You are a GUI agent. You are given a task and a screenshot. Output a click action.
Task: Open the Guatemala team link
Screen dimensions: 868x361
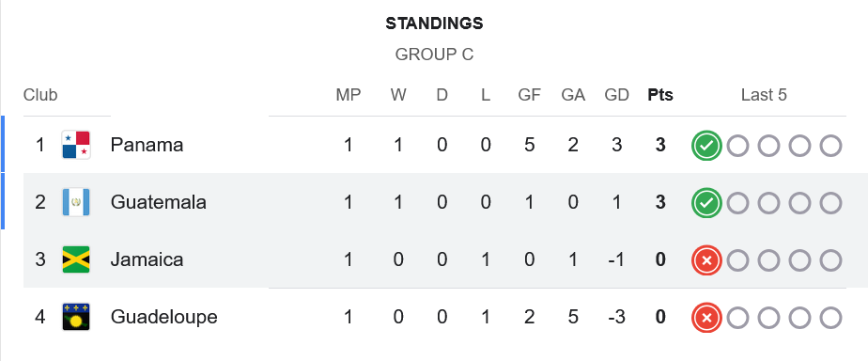click(x=159, y=203)
